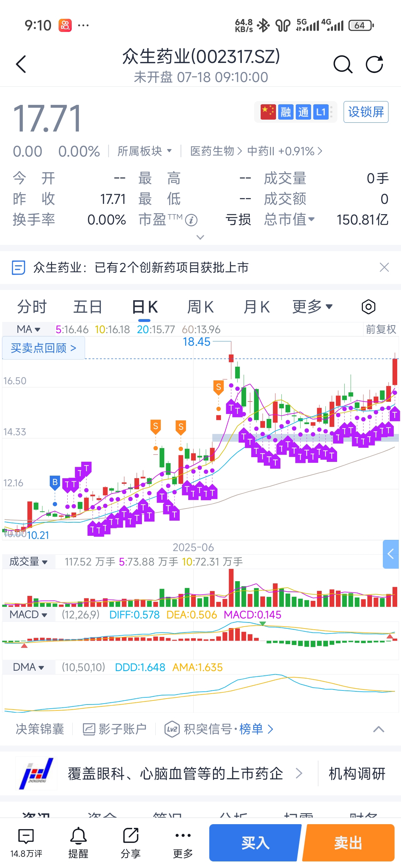Image resolution: width=401 pixels, height=868 pixels.
Task: Tap the 融 margin trading badge
Action: click(286, 112)
